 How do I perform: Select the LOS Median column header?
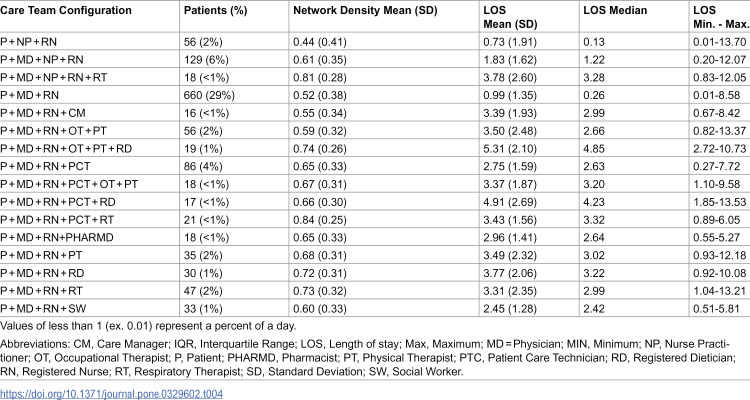(615, 11)
